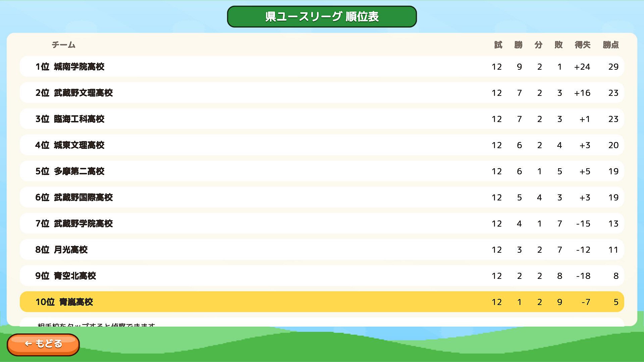Click the 得失 goal difference header
The height and width of the screenshot is (362, 644).
[582, 45]
